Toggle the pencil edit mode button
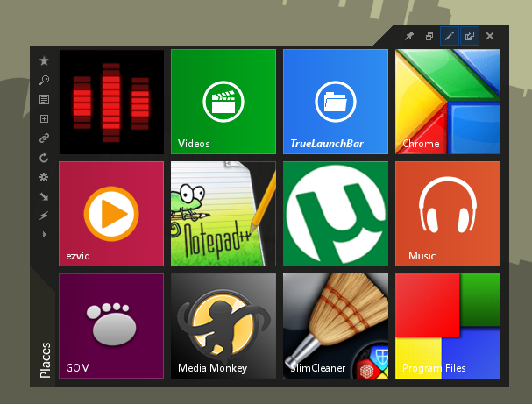The width and height of the screenshot is (532, 404). click(450, 36)
